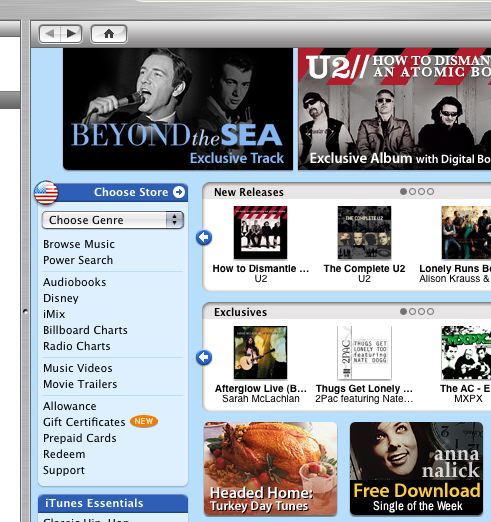Viewport: 491px width, 522px height.
Task: Open Browse Music
Action: tap(79, 244)
